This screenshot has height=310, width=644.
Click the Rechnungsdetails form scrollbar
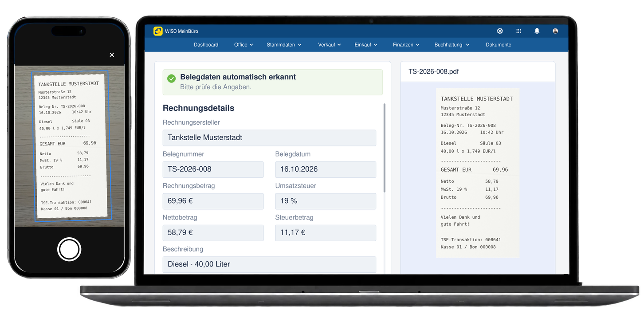384,148
